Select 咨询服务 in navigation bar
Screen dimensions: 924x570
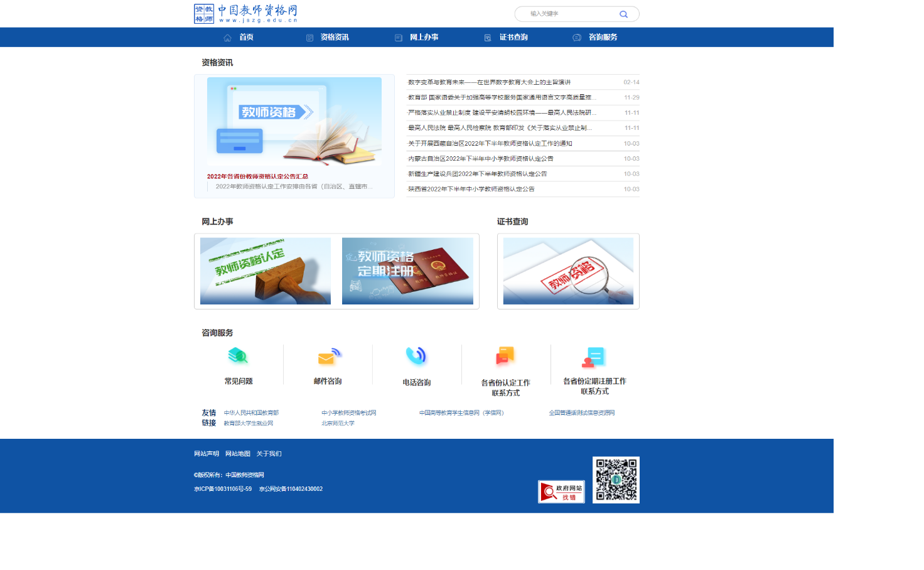point(595,38)
